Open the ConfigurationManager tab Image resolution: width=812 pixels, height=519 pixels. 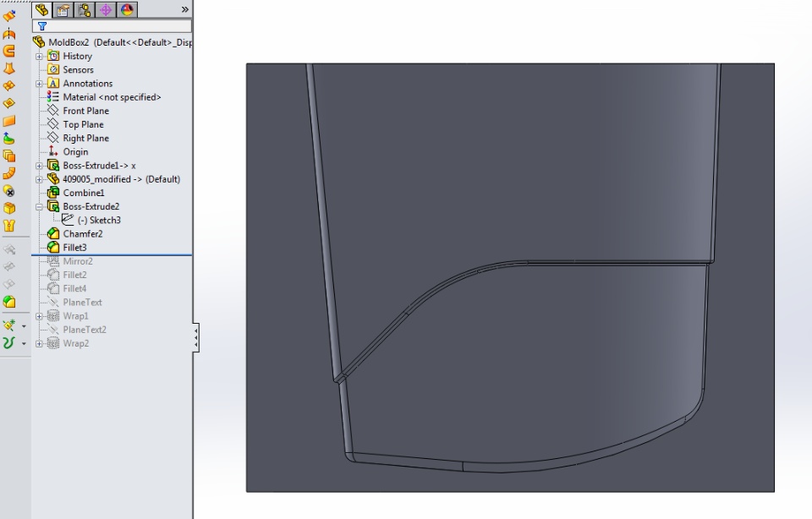click(x=85, y=10)
